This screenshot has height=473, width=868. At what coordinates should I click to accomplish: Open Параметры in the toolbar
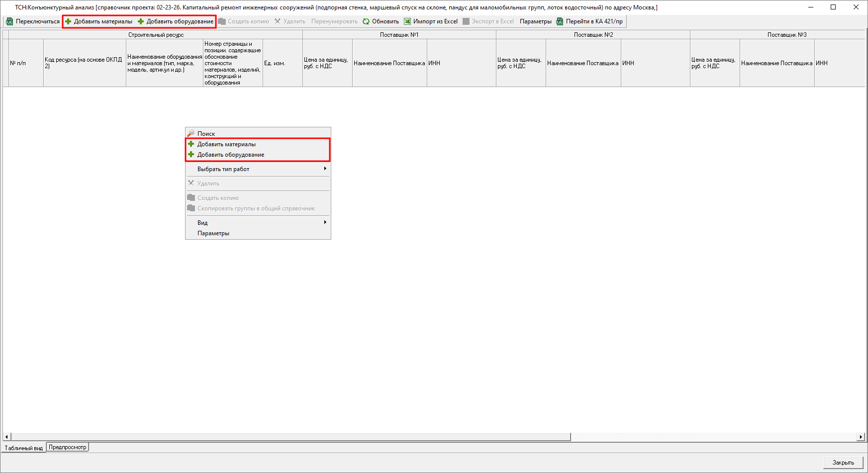(535, 21)
